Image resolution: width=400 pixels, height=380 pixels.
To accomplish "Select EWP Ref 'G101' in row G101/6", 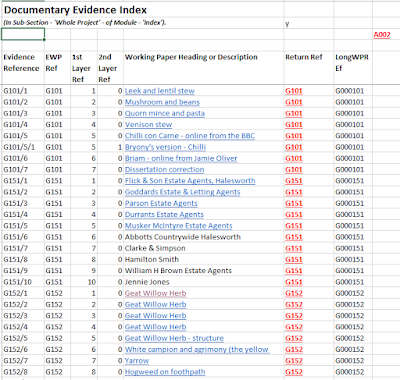I will point(57,158).
